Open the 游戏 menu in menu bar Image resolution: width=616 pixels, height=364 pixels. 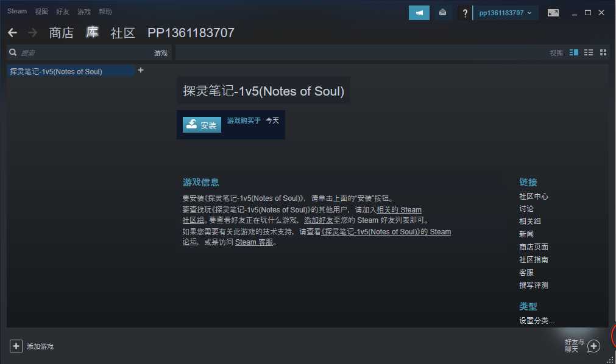(83, 12)
